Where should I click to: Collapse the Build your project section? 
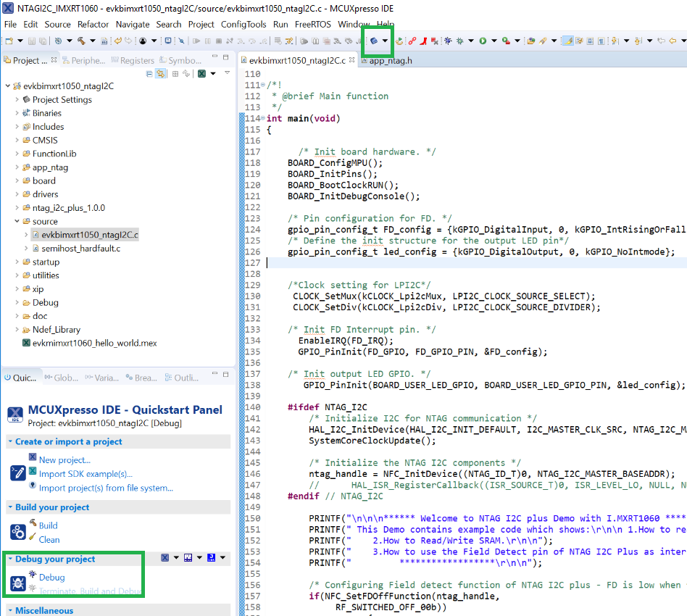pyautogui.click(x=10, y=507)
